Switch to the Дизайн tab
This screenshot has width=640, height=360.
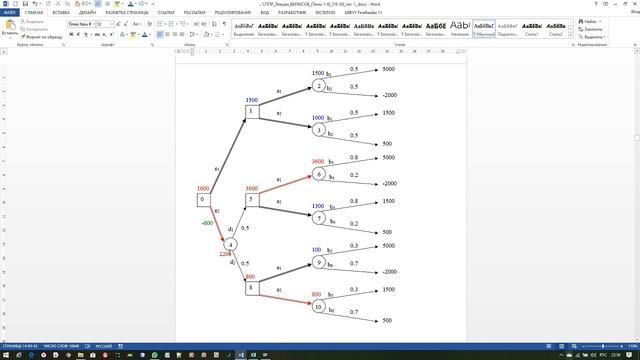tap(87, 13)
